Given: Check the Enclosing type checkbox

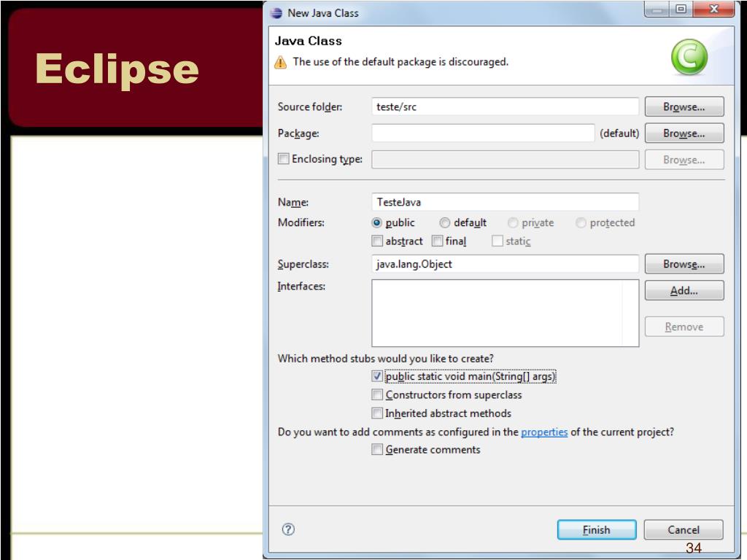Looking at the screenshot, I should (x=284, y=158).
